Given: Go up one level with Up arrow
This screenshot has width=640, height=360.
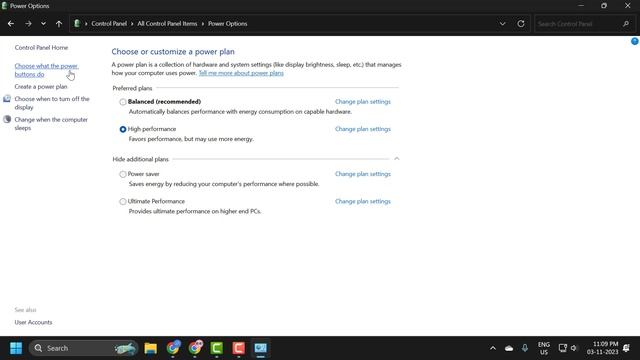Looking at the screenshot, I should point(59,24).
